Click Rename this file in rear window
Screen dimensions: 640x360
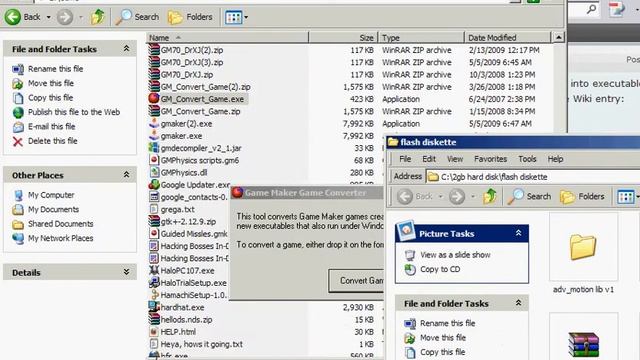pos(55,69)
